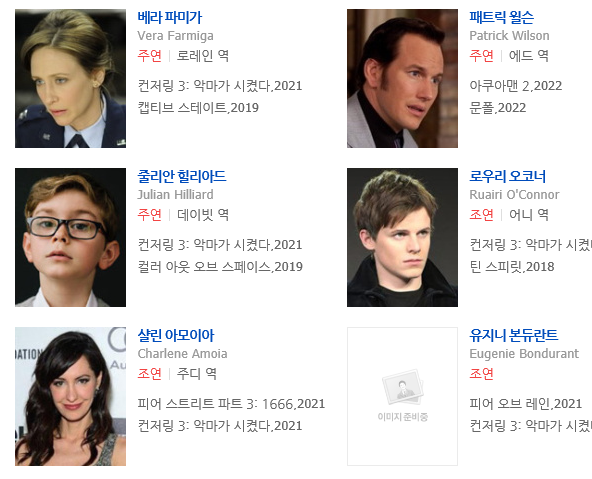Open Julian Hilliard's profile photo
Screen dimensions: 592x479
[70, 237]
